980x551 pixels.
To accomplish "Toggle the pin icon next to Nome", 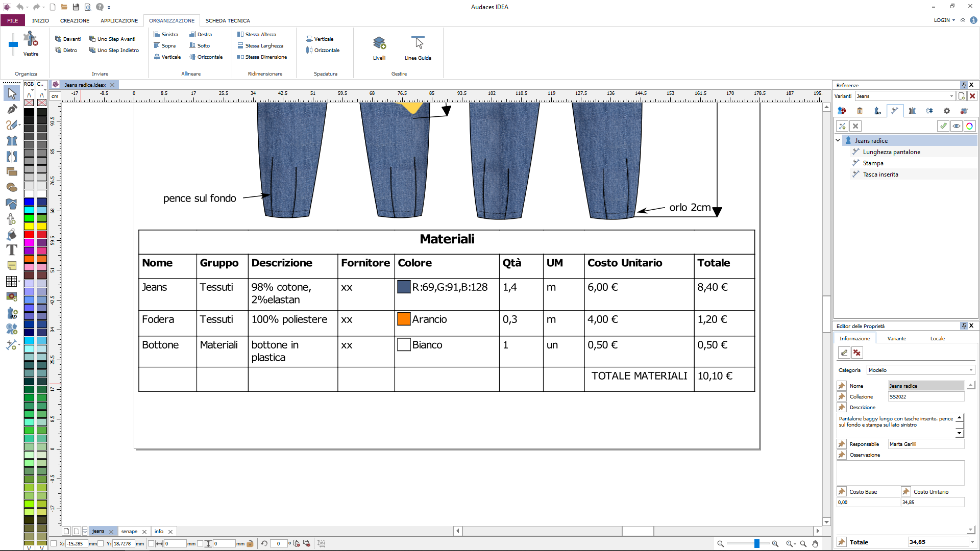I will 842,386.
